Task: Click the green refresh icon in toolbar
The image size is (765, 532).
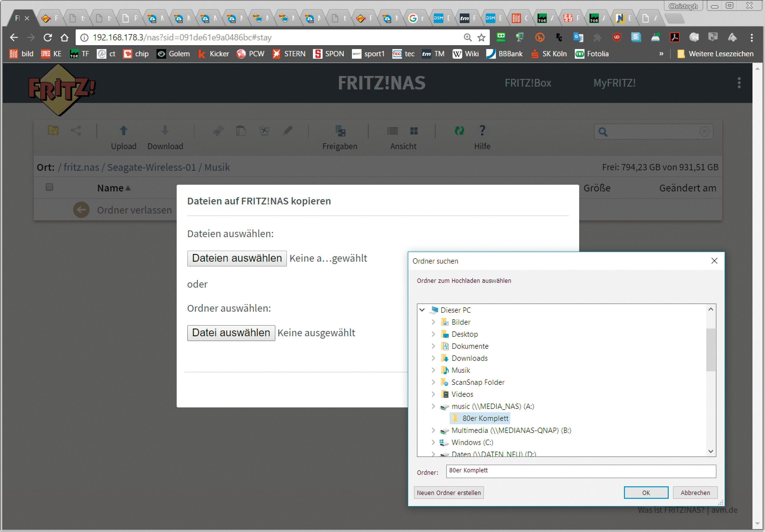Action: point(459,131)
